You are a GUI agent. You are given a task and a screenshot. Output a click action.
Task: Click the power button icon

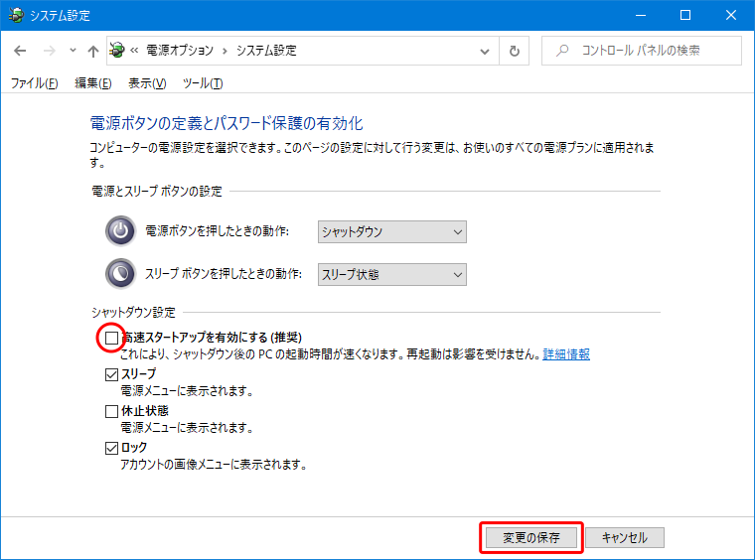[x=120, y=231]
